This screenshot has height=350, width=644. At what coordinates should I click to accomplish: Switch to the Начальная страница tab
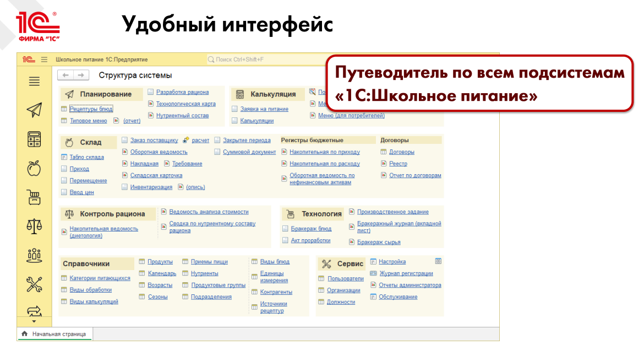54,334
